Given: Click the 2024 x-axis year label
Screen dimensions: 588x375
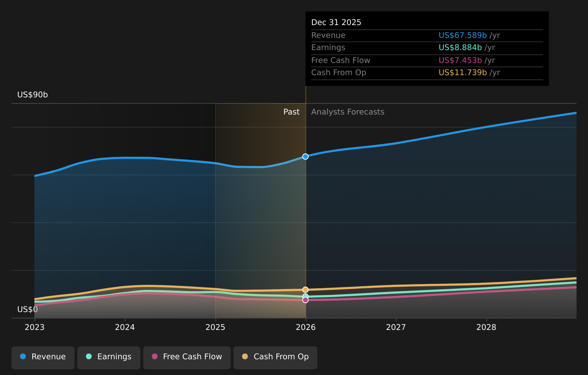Looking at the screenshot, I should (125, 327).
